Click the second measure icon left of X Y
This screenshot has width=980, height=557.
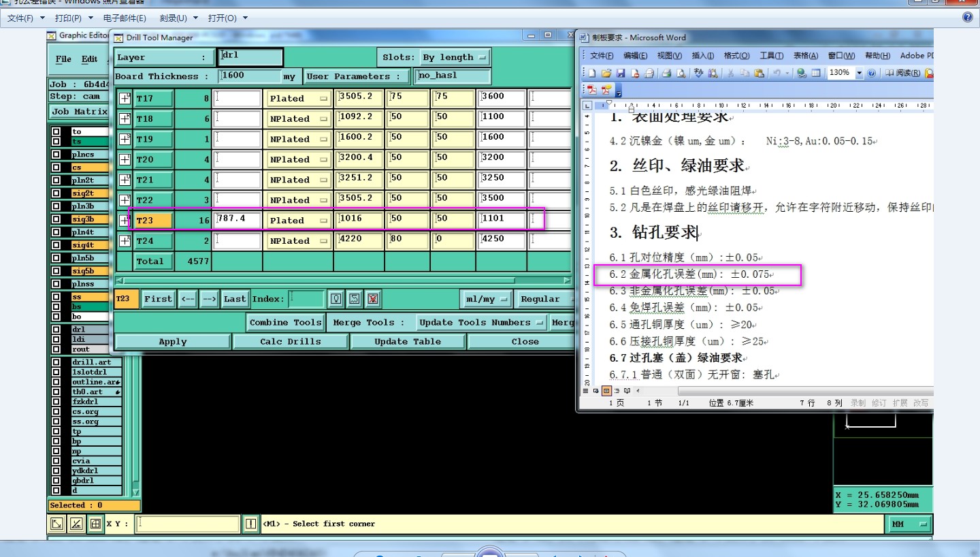pyautogui.click(x=76, y=524)
